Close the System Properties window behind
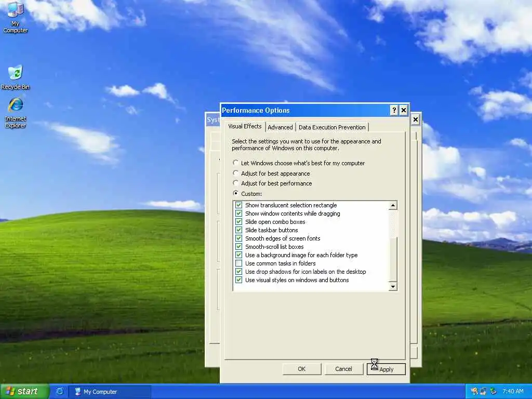 415,119
